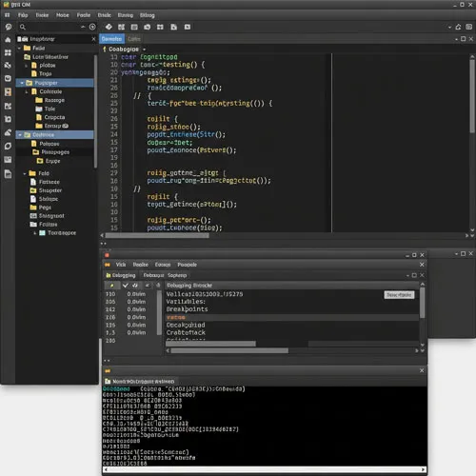
Task: Open the 'Fodle' menu in menu bar
Action: (84, 15)
